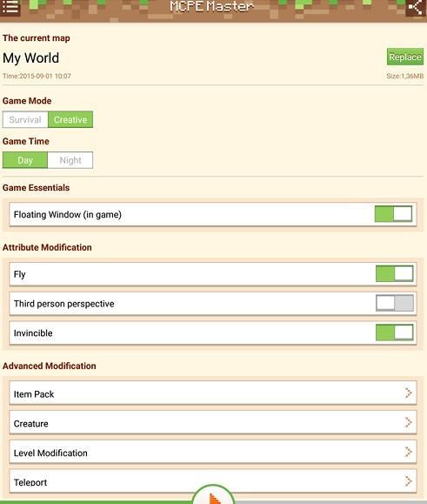
Task: Tap the Creature row chevron
Action: tap(408, 422)
